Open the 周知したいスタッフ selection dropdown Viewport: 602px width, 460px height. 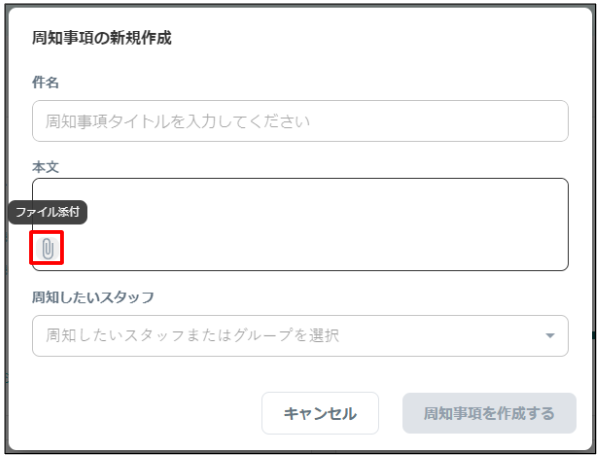point(300,336)
